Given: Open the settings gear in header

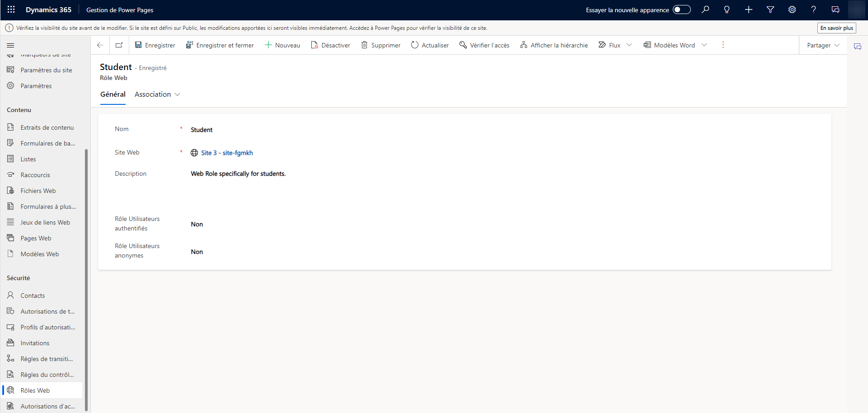Looking at the screenshot, I should (x=792, y=9).
